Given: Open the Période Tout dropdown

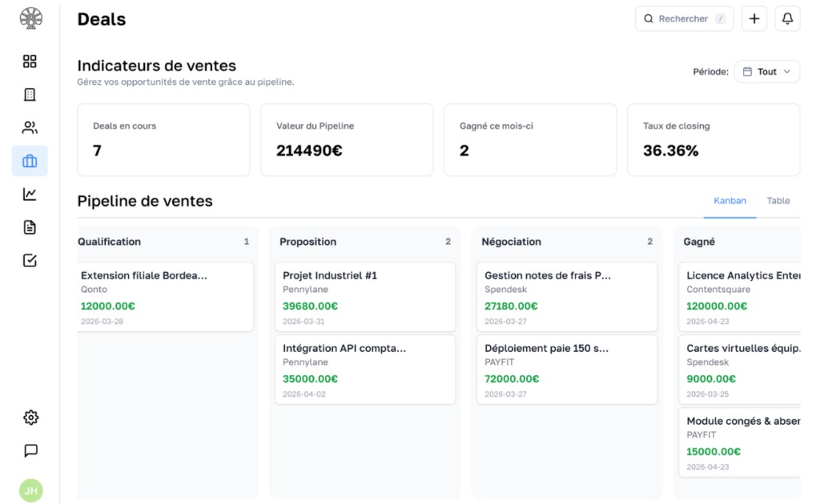Looking at the screenshot, I should pyautogui.click(x=766, y=71).
